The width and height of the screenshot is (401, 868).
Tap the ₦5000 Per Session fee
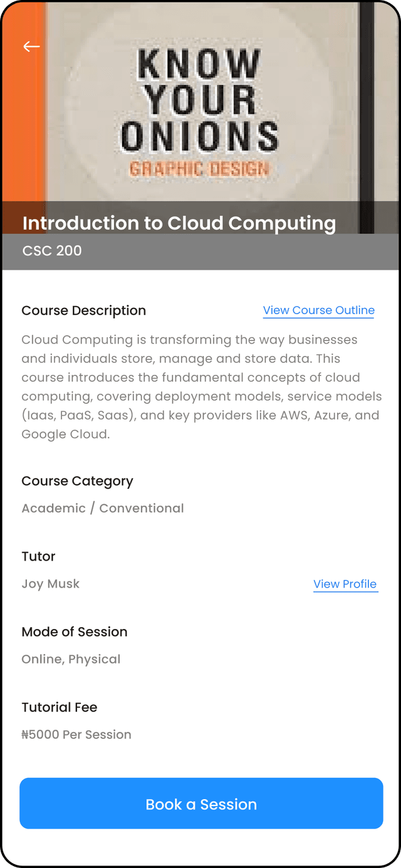pos(76,735)
